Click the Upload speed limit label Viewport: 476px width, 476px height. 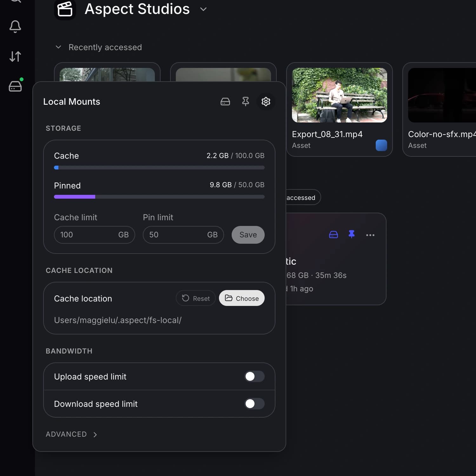(x=90, y=377)
